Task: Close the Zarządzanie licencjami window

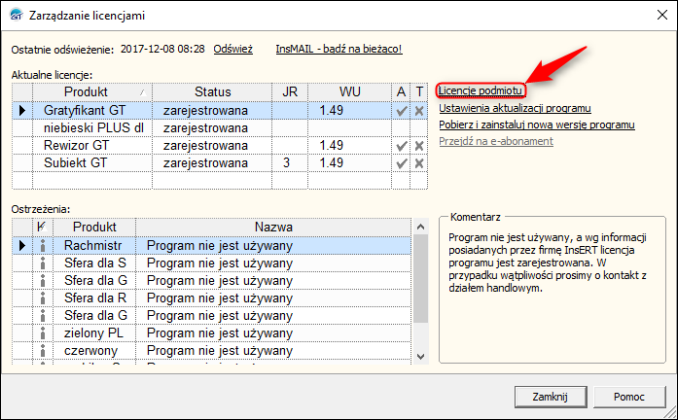Action: click(x=662, y=15)
